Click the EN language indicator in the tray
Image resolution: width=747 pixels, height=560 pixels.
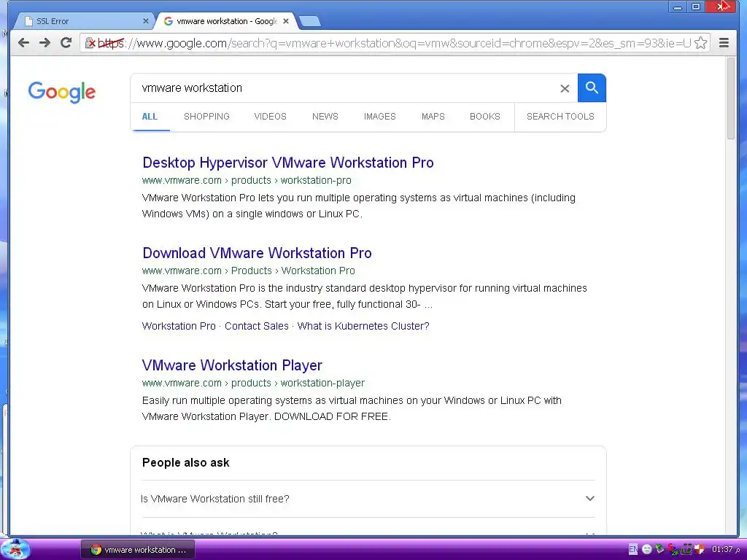click(x=633, y=549)
